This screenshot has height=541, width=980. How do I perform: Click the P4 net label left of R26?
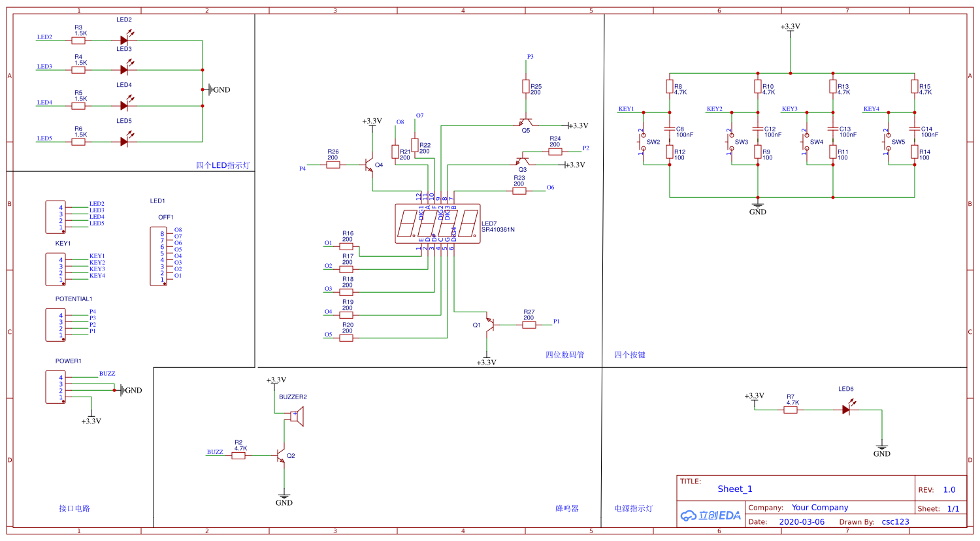tap(302, 169)
